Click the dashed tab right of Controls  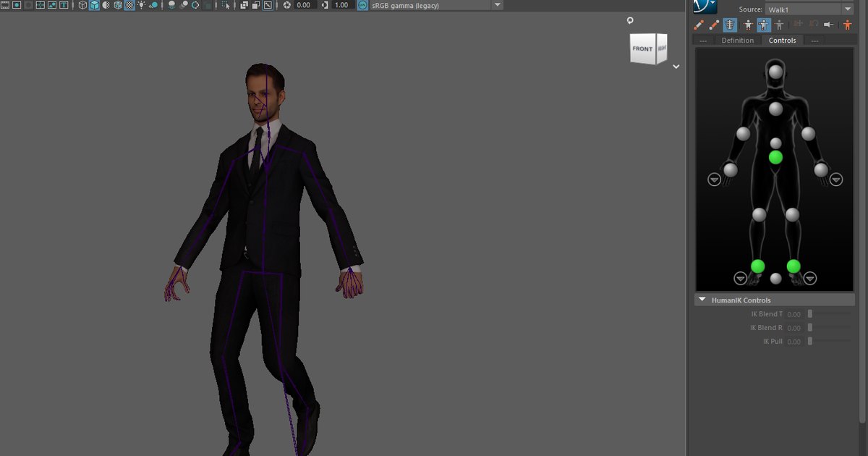814,41
